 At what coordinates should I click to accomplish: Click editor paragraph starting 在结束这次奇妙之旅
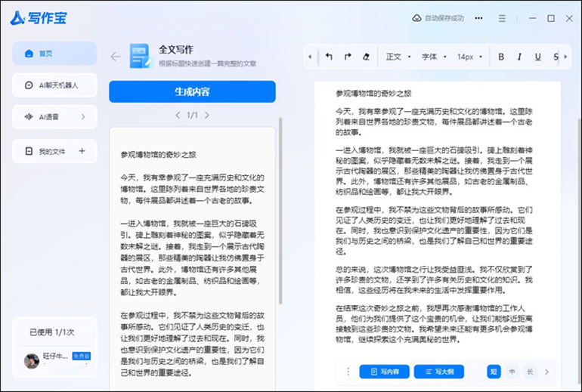434,324
